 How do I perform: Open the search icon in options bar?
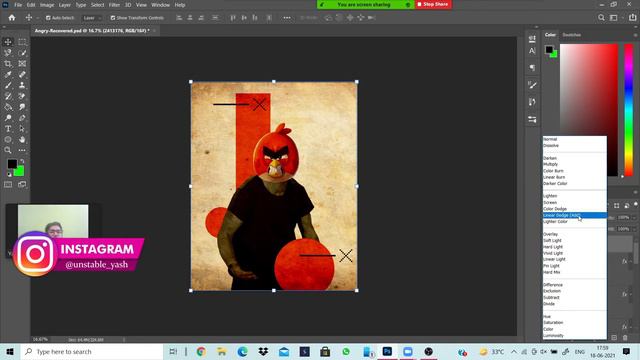pos(601,18)
